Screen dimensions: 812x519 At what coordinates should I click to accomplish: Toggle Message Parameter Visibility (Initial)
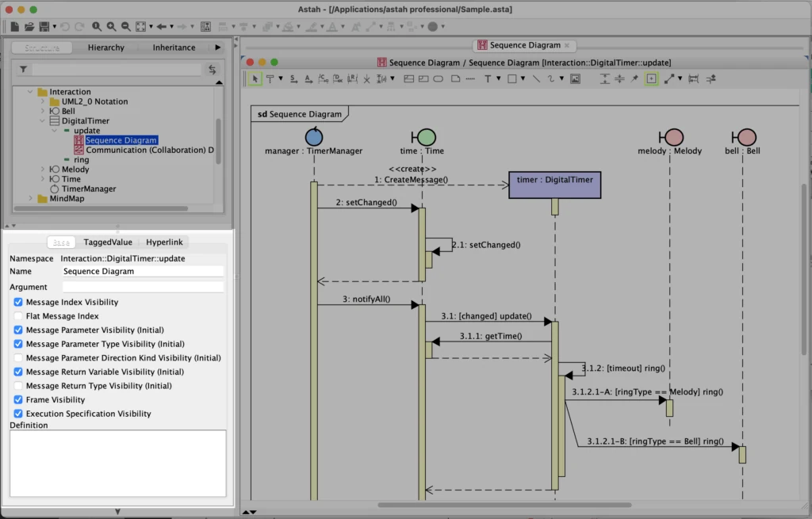point(18,330)
